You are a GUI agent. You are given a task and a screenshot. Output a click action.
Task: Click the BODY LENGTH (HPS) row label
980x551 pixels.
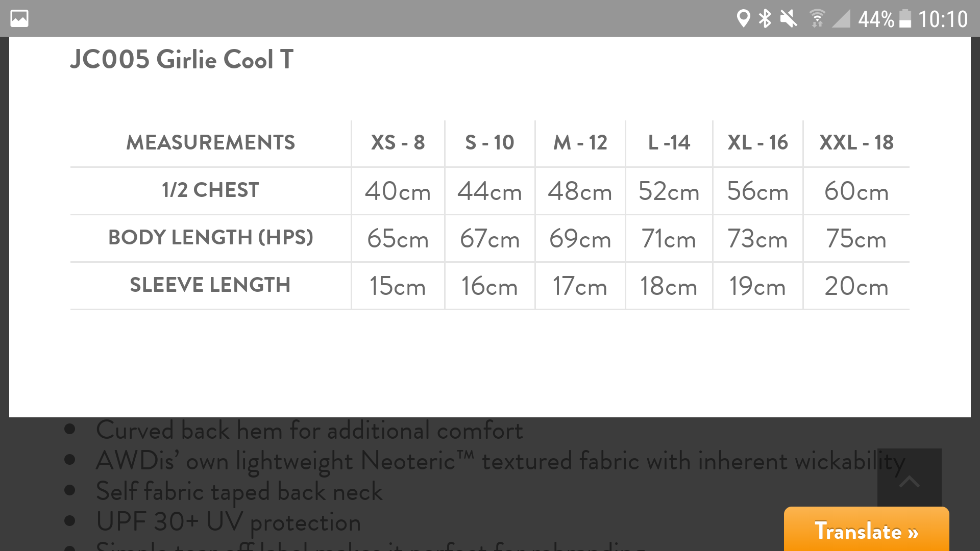210,238
